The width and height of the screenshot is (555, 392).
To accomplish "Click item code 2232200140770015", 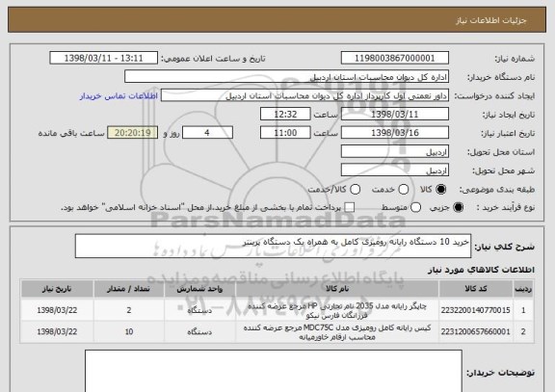I will click(476, 310).
